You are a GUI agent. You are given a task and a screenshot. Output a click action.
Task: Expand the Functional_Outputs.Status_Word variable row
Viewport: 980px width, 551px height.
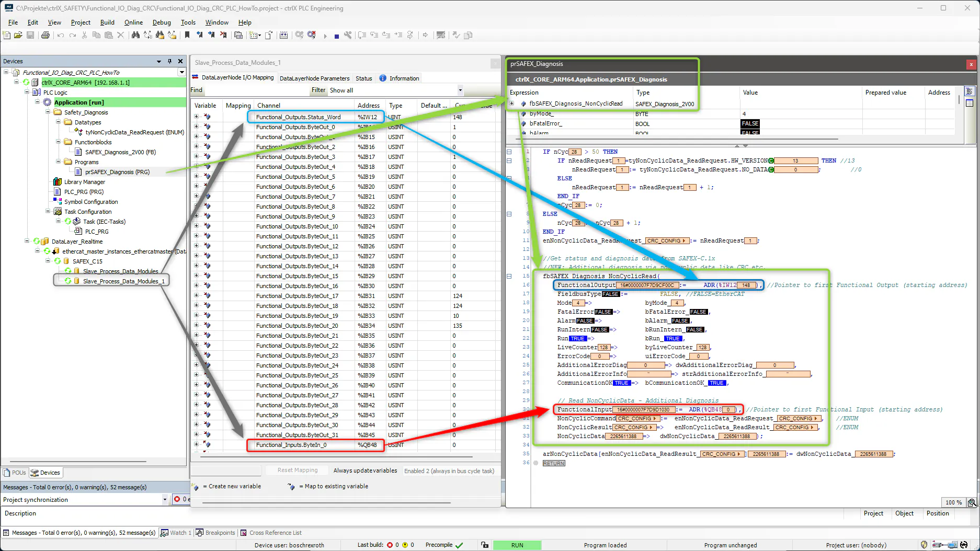pyautogui.click(x=197, y=117)
